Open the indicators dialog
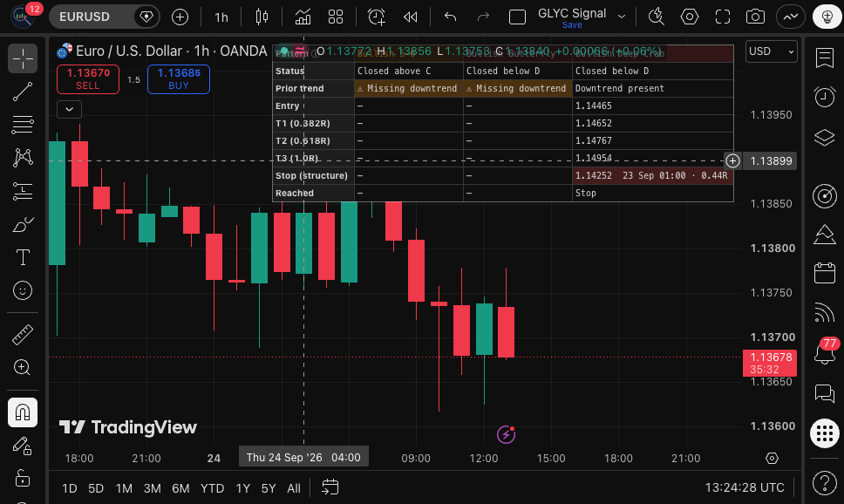 [303, 17]
